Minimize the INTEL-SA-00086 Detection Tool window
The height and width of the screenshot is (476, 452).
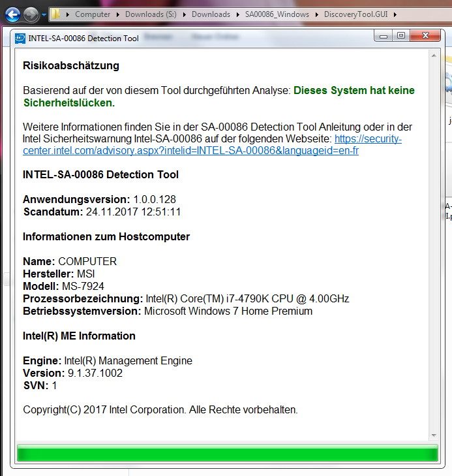tap(383, 36)
